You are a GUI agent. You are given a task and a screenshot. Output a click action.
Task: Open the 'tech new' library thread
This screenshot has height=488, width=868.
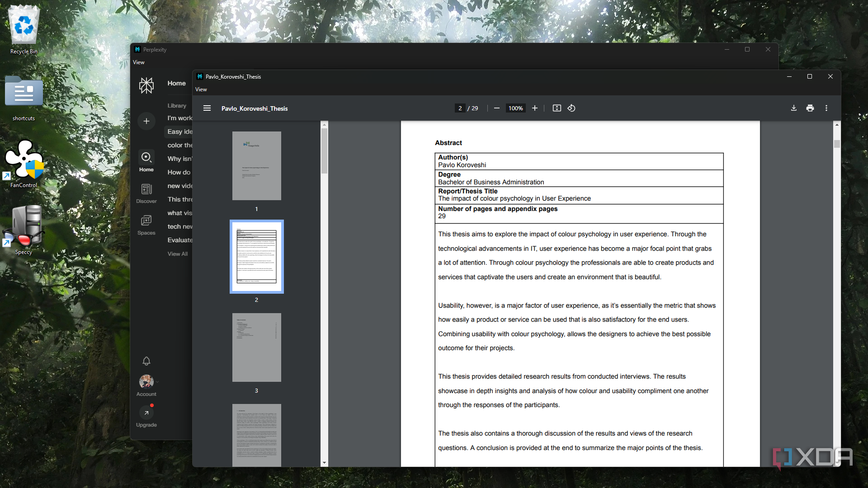coord(179,226)
